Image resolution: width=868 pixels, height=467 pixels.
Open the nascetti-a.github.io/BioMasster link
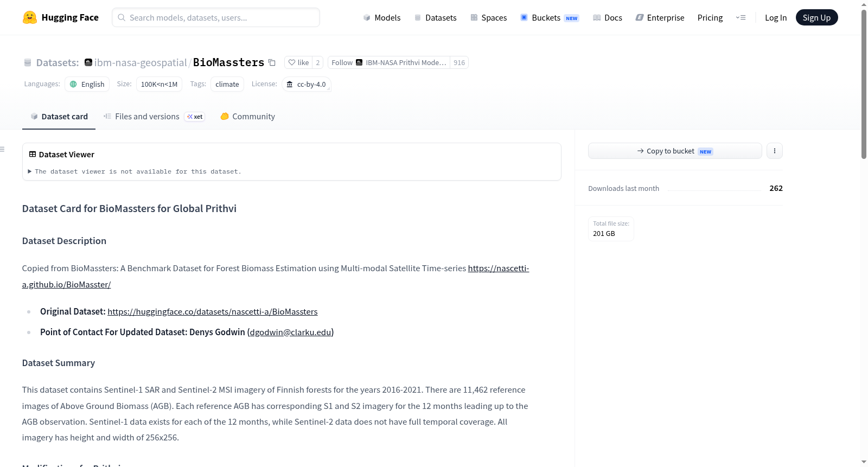[276, 276]
